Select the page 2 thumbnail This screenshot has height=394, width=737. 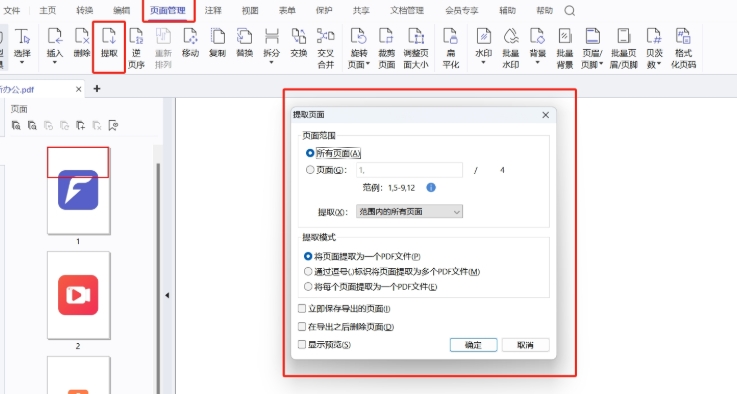click(x=78, y=295)
